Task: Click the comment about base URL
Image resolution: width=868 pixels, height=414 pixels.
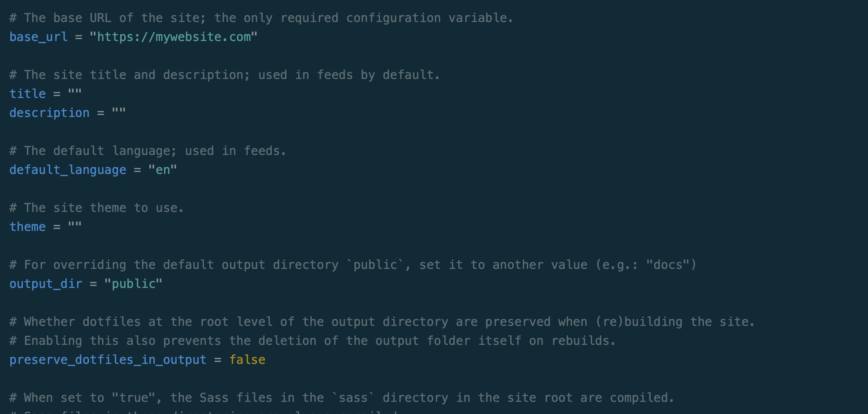Action: coord(261,18)
